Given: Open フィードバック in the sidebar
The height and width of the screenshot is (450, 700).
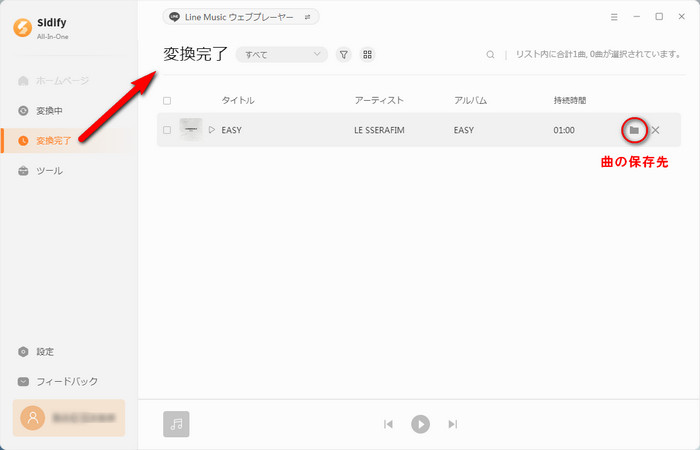Looking at the screenshot, I should 58,382.
